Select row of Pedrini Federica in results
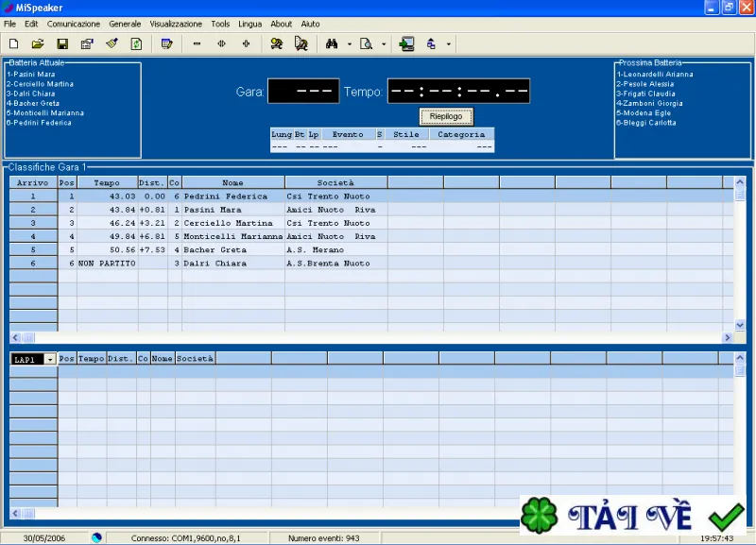Screen dimensions: 756x545 point(371,196)
